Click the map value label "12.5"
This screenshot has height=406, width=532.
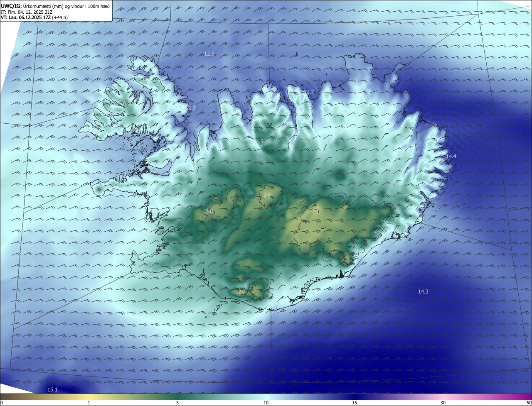(x=209, y=54)
